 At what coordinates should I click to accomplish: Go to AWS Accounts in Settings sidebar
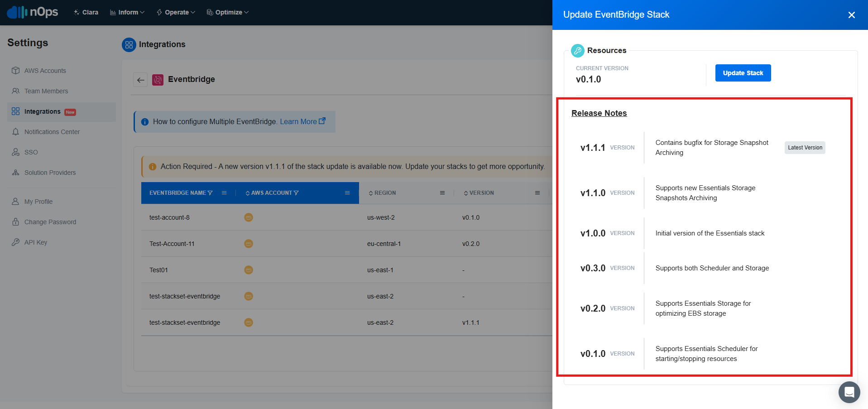pyautogui.click(x=45, y=71)
